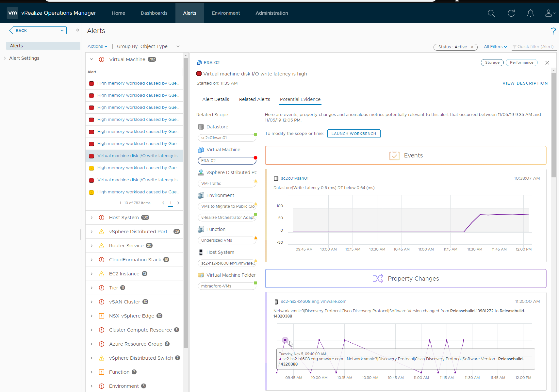This screenshot has height=392, width=559.
Task: Click the Property Changes shuffle icon
Action: 378,279
